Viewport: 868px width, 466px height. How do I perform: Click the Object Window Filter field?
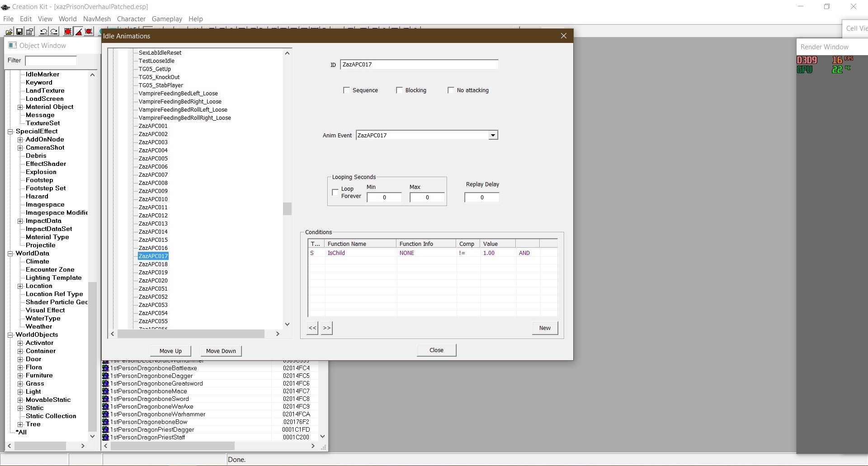(x=51, y=61)
